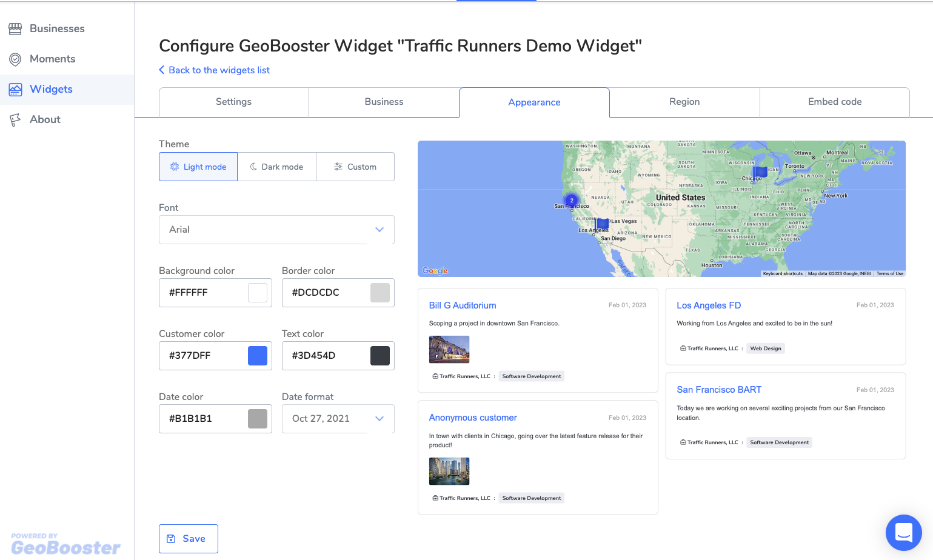The width and height of the screenshot is (933, 560).
Task: Click the Widgets icon in sidebar
Action: pos(15,89)
